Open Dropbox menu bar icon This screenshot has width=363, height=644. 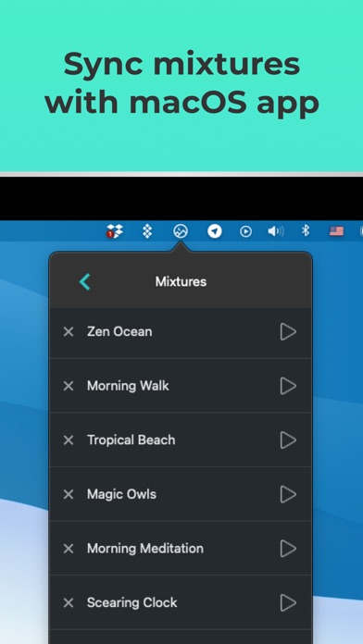[x=115, y=231]
